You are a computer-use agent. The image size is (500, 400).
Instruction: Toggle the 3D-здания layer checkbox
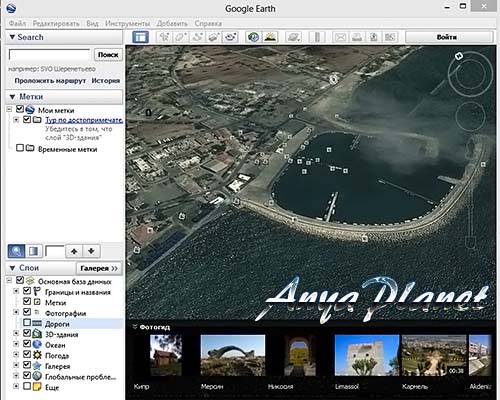coord(27,333)
